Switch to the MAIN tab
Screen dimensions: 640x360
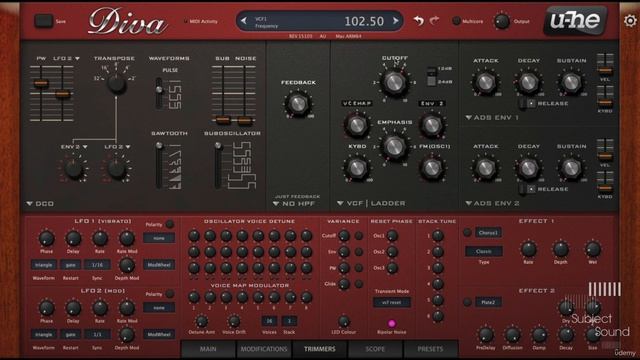coord(208,349)
